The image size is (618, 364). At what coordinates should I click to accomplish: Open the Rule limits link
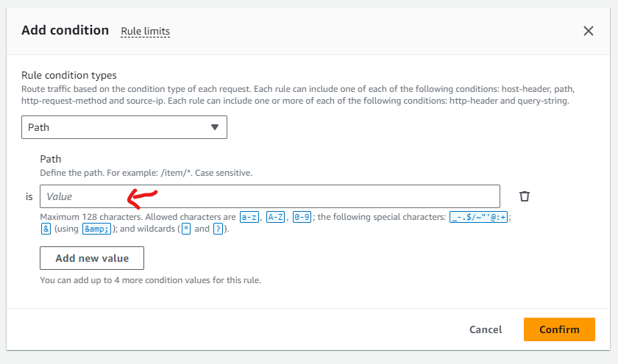(146, 31)
